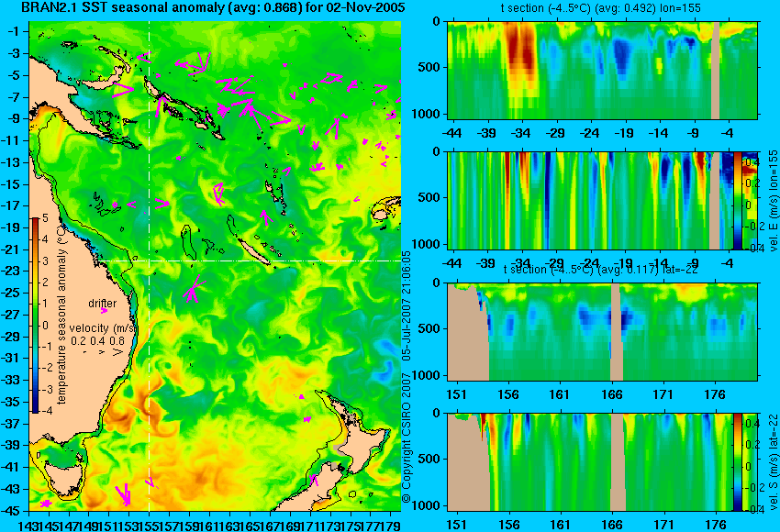Viewport: 780px width, 532px height.
Task: Click the "05-Jul-2007 21:06:05" timestamp text
Action: pyautogui.click(x=407, y=305)
